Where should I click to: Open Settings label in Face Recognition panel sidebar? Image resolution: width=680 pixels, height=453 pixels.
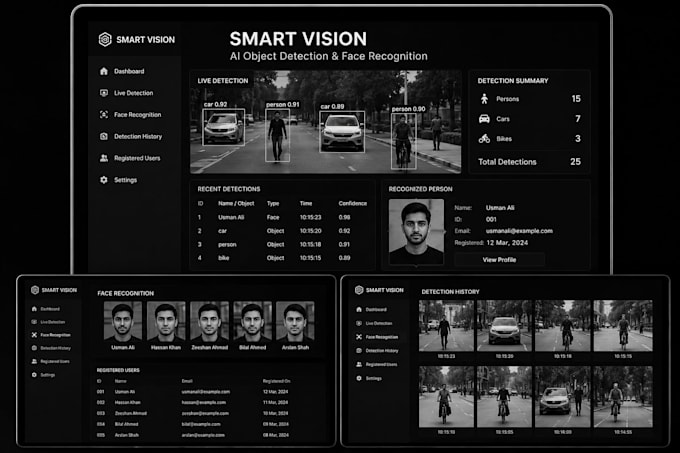pyautogui.click(x=48, y=375)
